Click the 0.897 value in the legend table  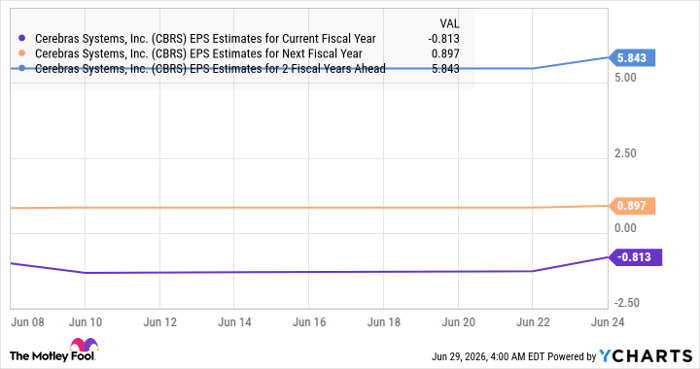445,54
